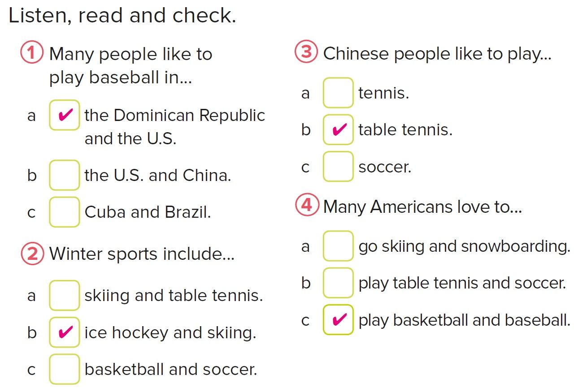The height and width of the screenshot is (392, 578).
Task: Check the 'soccer.' box in question 3
Action: 338,166
